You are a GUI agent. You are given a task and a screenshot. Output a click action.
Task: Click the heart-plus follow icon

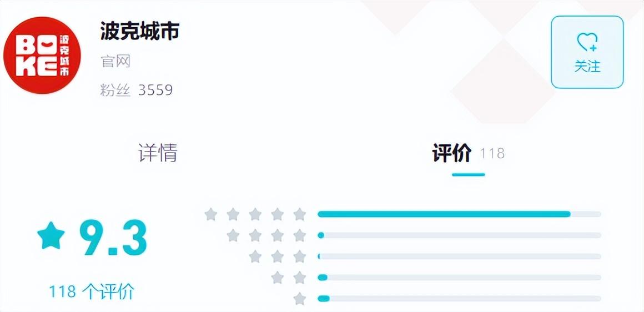(x=587, y=42)
